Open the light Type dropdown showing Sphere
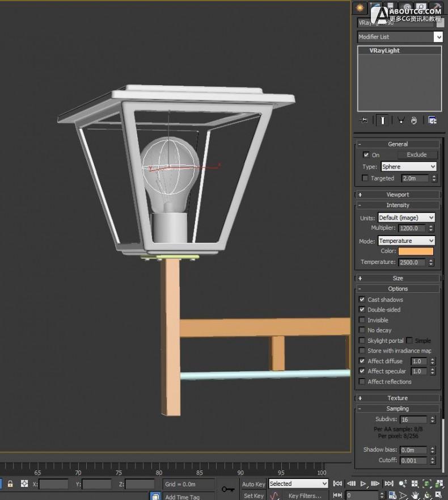Image resolution: width=448 pixels, height=500 pixels. coord(408,167)
